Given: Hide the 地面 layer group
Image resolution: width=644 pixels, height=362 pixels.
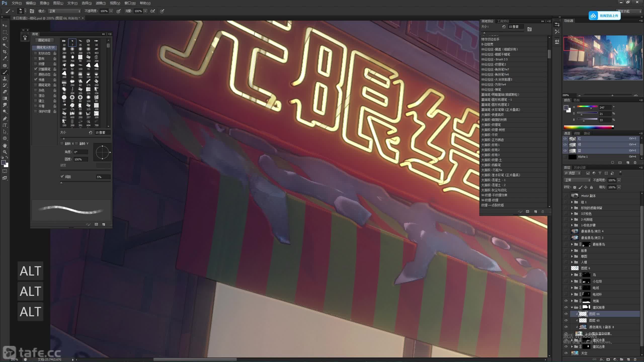Looking at the screenshot, I should [x=566, y=301].
